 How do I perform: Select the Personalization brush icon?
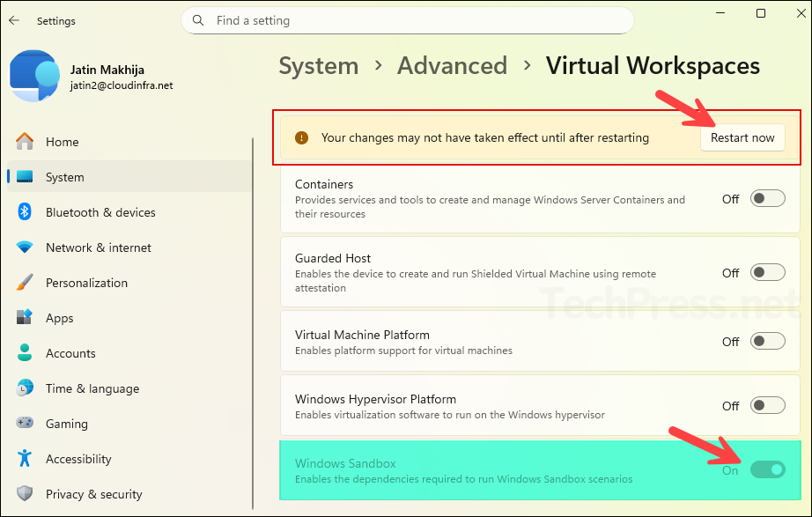[25, 282]
